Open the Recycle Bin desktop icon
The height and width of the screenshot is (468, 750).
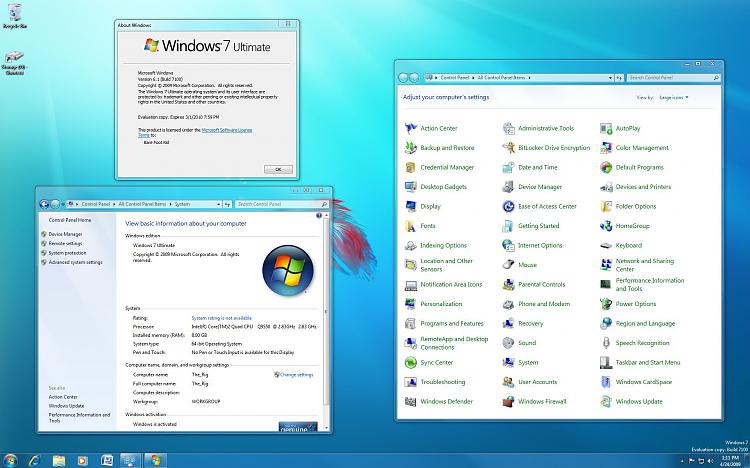(15, 16)
